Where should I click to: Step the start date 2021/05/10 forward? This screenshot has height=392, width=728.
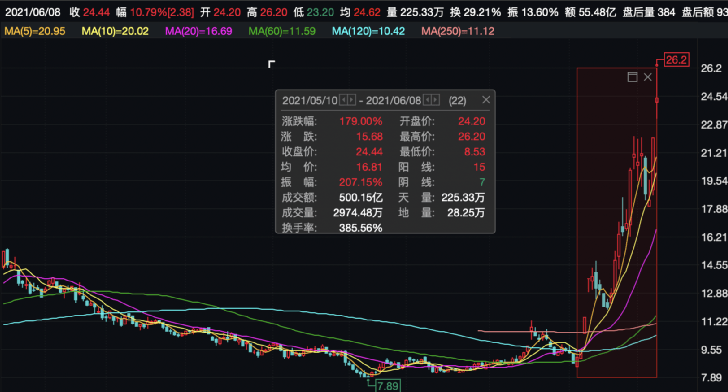tap(351, 100)
